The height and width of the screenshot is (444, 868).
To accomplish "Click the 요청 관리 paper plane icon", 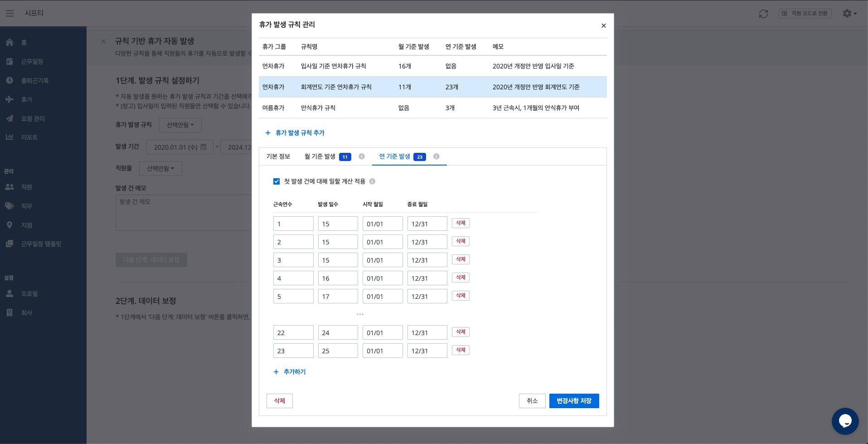I will point(10,118).
